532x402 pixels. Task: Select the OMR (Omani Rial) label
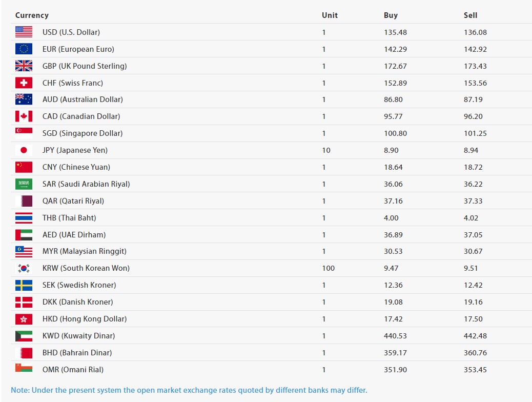pyautogui.click(x=74, y=370)
